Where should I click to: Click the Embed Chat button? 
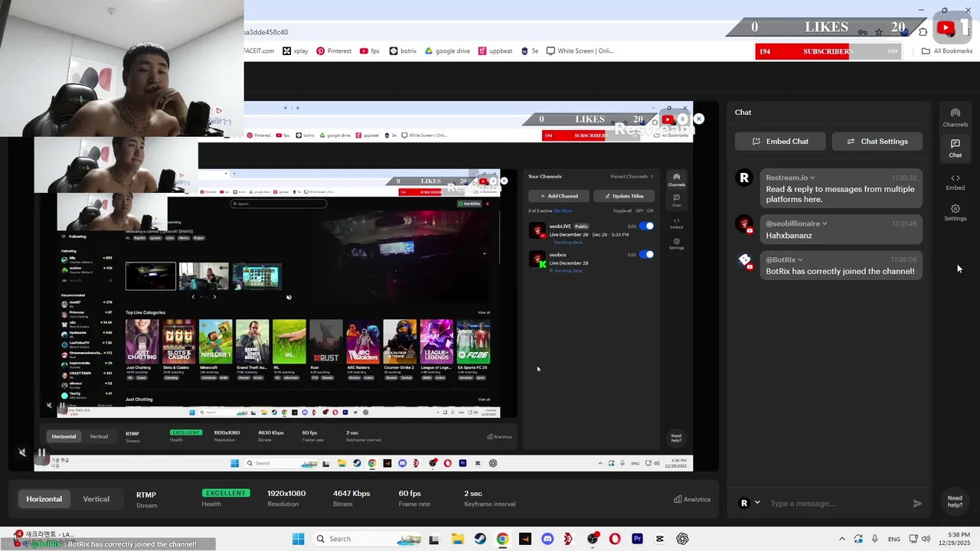pyautogui.click(x=780, y=142)
